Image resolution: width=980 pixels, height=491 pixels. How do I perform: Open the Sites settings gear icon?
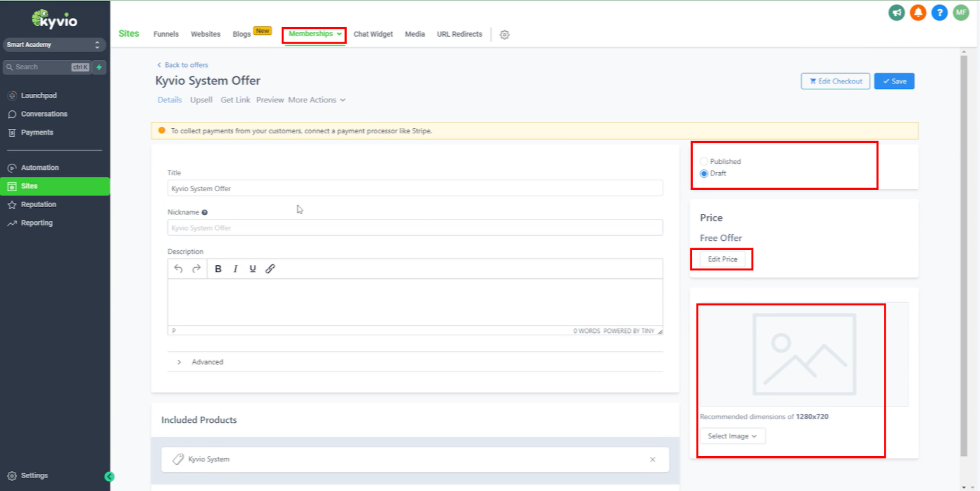505,35
